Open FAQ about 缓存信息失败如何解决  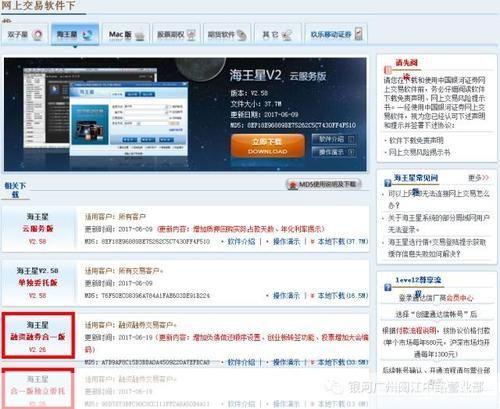pos(437,248)
